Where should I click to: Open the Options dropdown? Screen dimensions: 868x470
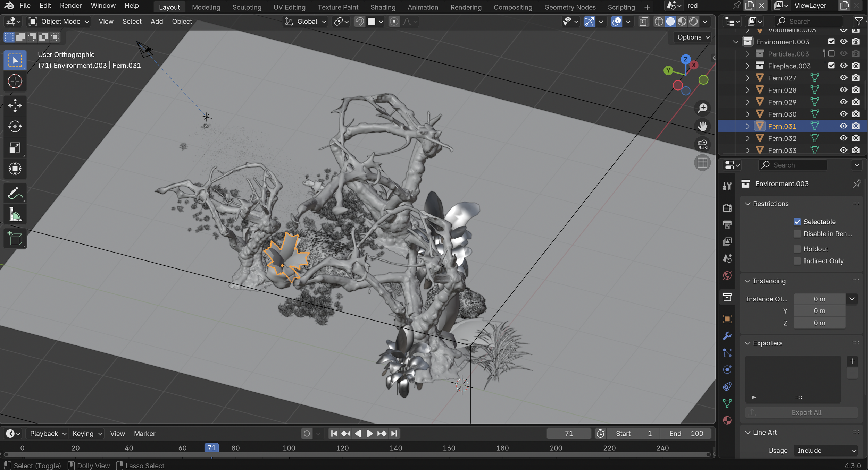point(693,37)
